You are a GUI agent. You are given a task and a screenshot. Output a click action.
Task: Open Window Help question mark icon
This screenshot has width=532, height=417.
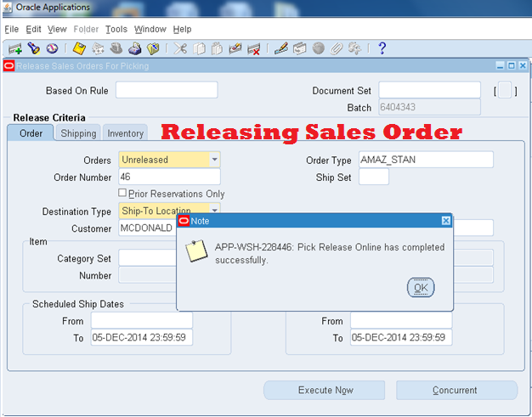pyautogui.click(x=382, y=48)
